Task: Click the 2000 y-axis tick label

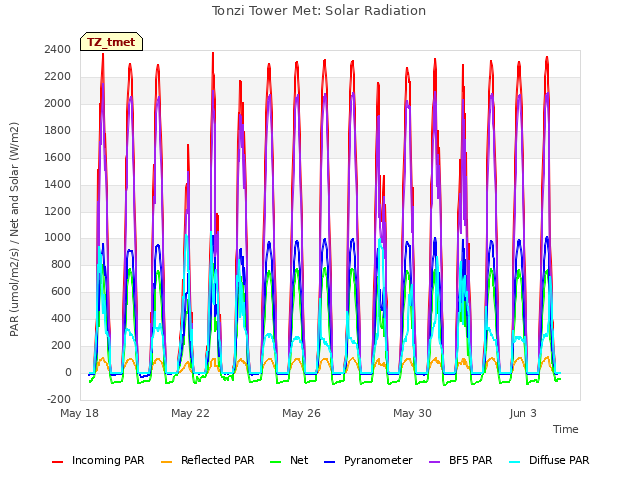Action: click(x=58, y=104)
